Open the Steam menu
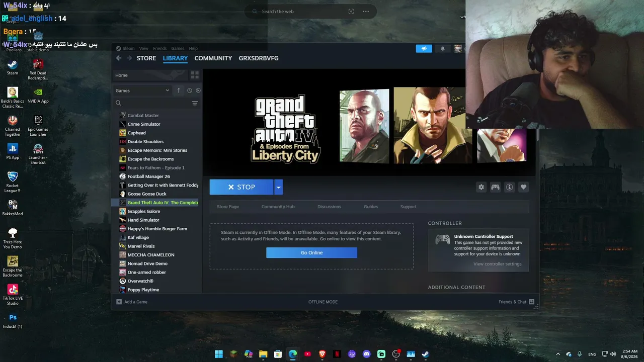 (128, 48)
